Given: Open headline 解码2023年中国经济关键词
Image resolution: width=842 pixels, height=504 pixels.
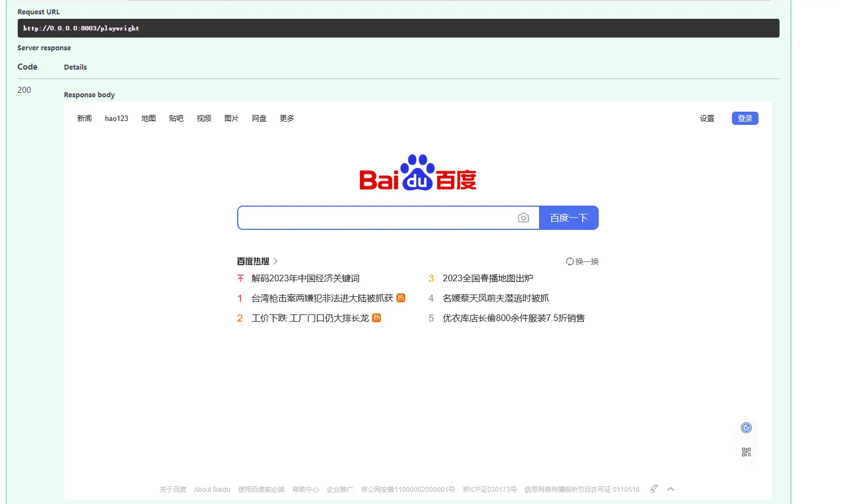Looking at the screenshot, I should (306, 279).
